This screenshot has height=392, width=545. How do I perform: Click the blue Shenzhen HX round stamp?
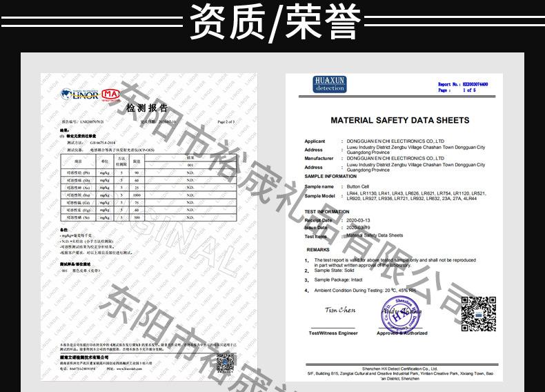tap(401, 315)
